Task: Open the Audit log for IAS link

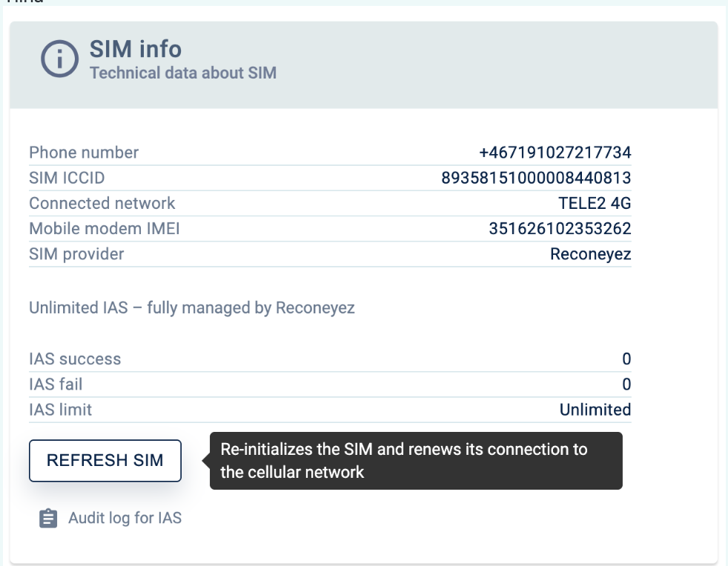Action: coord(125,518)
